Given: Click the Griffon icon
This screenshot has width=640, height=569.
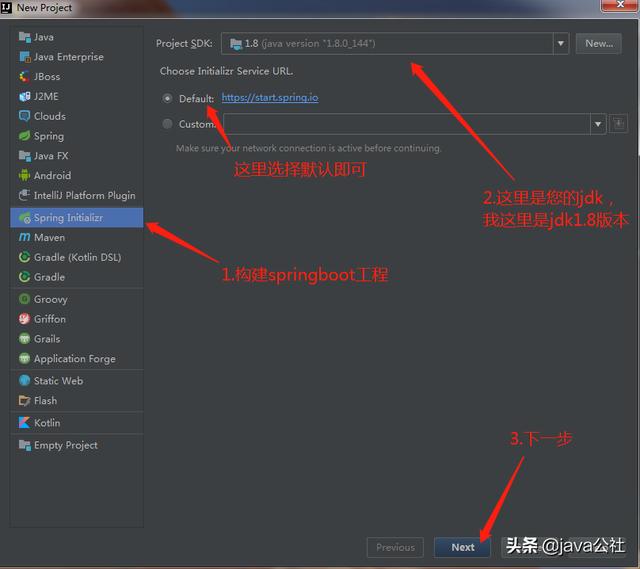Looking at the screenshot, I should pyautogui.click(x=24, y=319).
